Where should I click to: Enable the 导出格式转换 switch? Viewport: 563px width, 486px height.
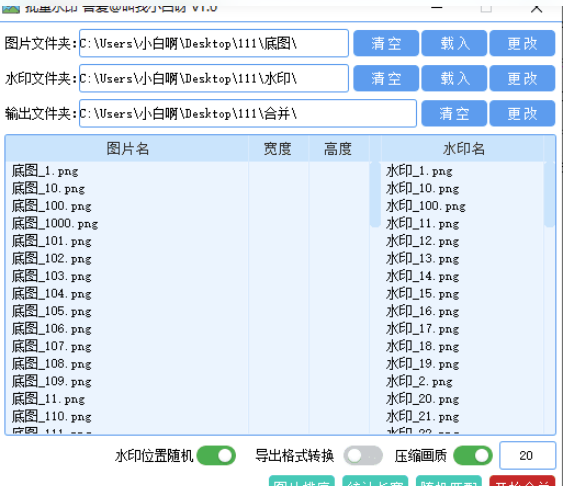pos(363,455)
